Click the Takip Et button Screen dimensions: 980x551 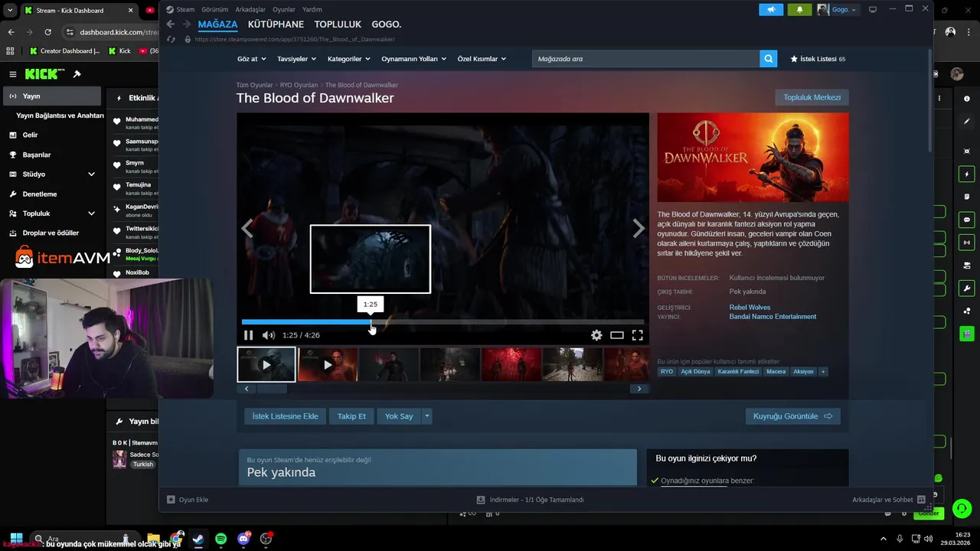click(x=351, y=416)
